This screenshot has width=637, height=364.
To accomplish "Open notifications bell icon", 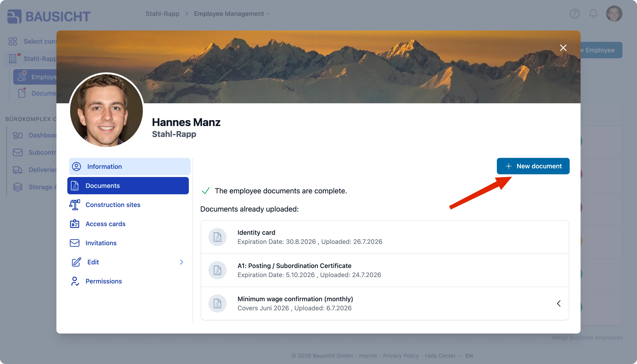I will (593, 14).
